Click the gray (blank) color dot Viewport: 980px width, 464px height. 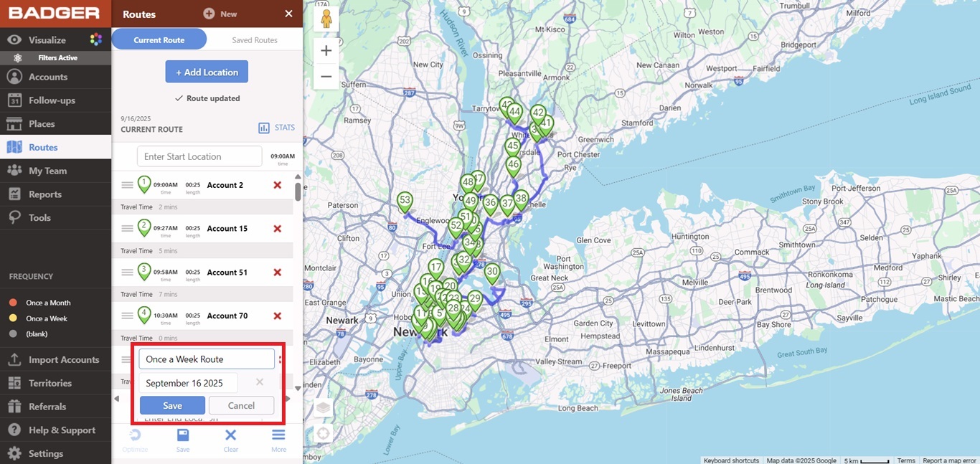coord(13,334)
